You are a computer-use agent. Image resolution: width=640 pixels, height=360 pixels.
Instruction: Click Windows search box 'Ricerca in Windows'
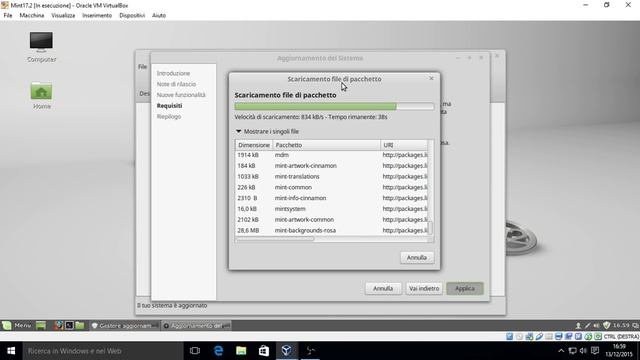pyautogui.click(x=103, y=351)
